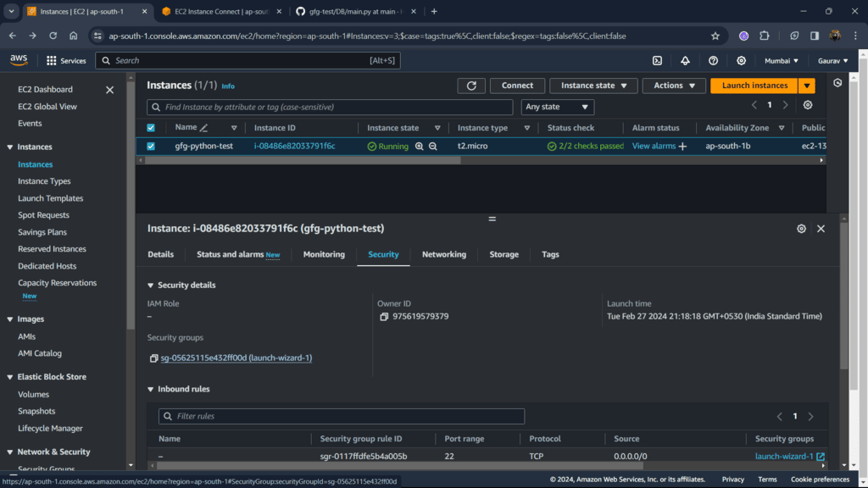Open the notifications bell

[x=685, y=61]
